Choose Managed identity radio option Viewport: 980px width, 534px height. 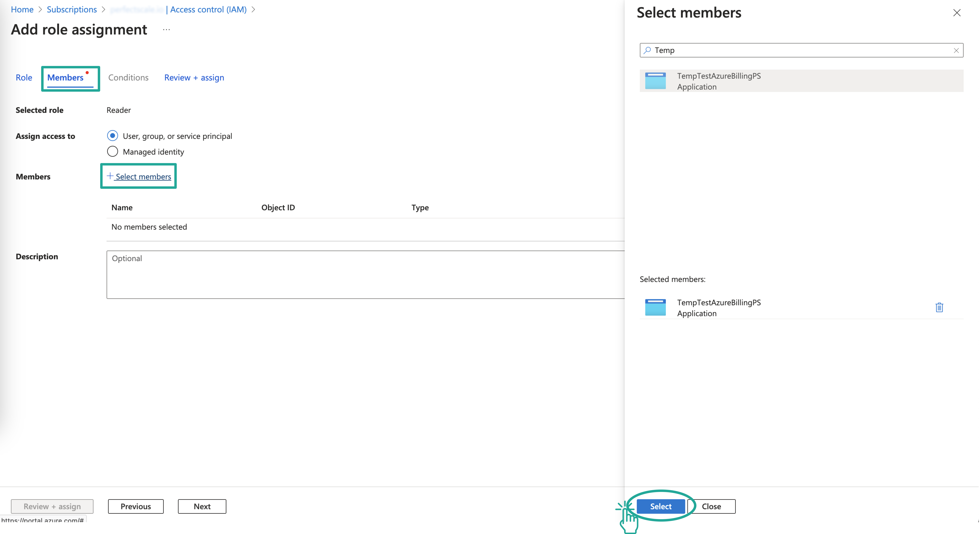pyautogui.click(x=113, y=151)
